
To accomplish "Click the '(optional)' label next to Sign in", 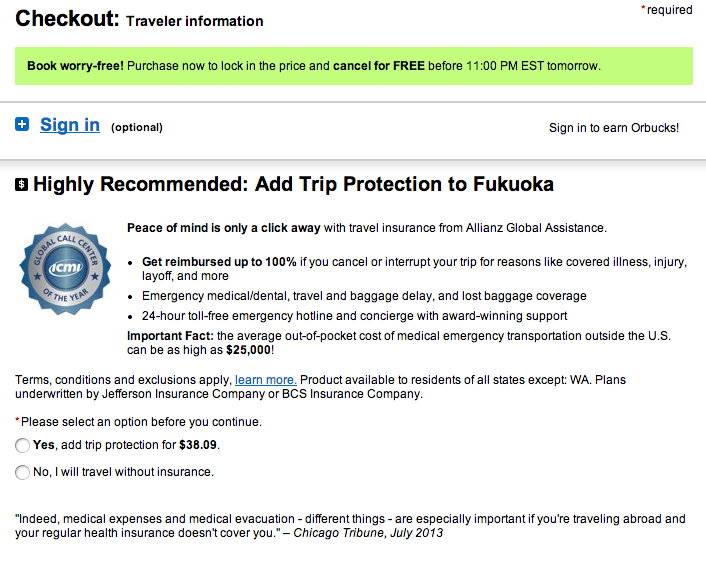I will [x=137, y=127].
